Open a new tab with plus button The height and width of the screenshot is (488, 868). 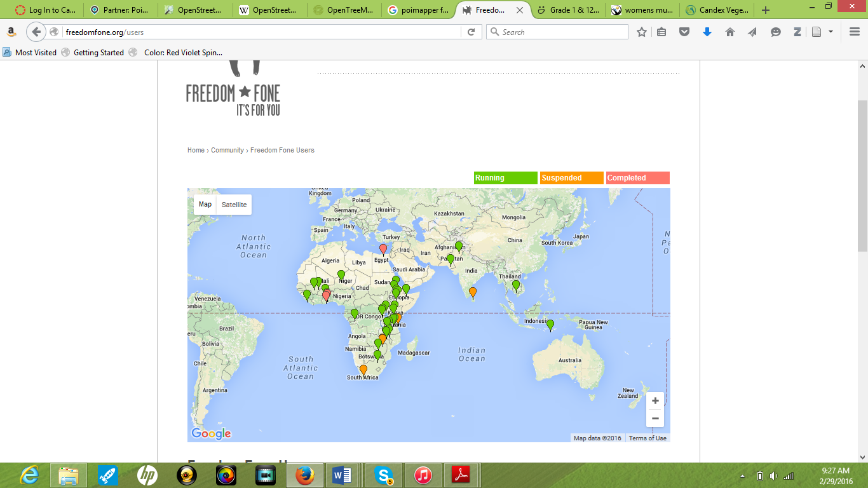(766, 10)
